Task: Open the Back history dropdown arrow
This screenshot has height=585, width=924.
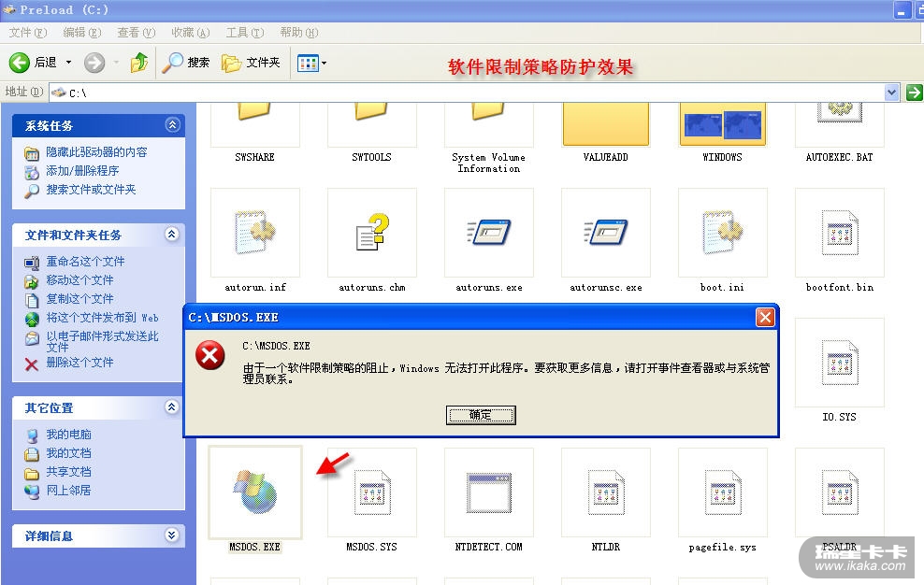Action: coord(68,63)
